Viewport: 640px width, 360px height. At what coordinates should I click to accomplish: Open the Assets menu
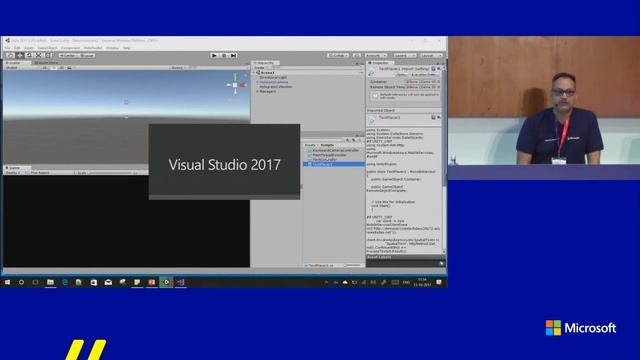[29, 48]
